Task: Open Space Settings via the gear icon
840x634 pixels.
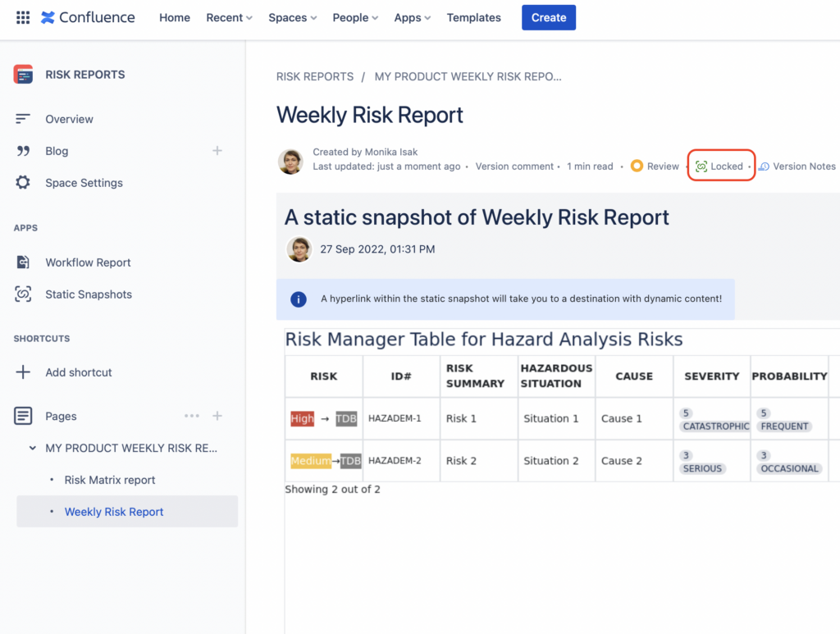Action: click(x=21, y=182)
